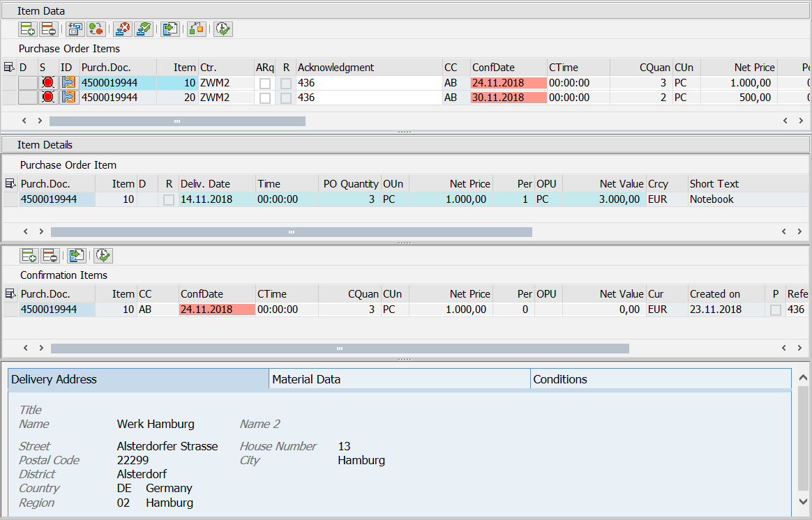Viewport: 812px width, 520px height.
Task: Tick the ARq checkbox for item 10
Action: (265, 83)
